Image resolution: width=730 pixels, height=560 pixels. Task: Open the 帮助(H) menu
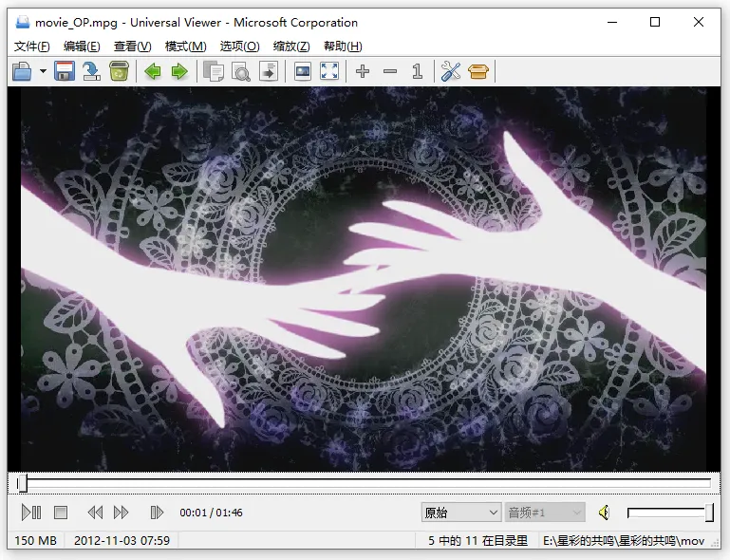coord(343,47)
